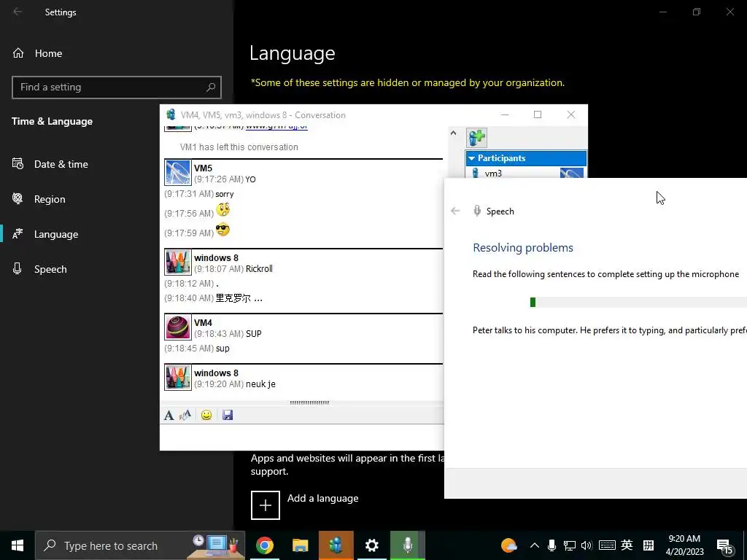Show hidden tray icons chevron
Image resolution: width=747 pixels, height=560 pixels.
coord(535,545)
